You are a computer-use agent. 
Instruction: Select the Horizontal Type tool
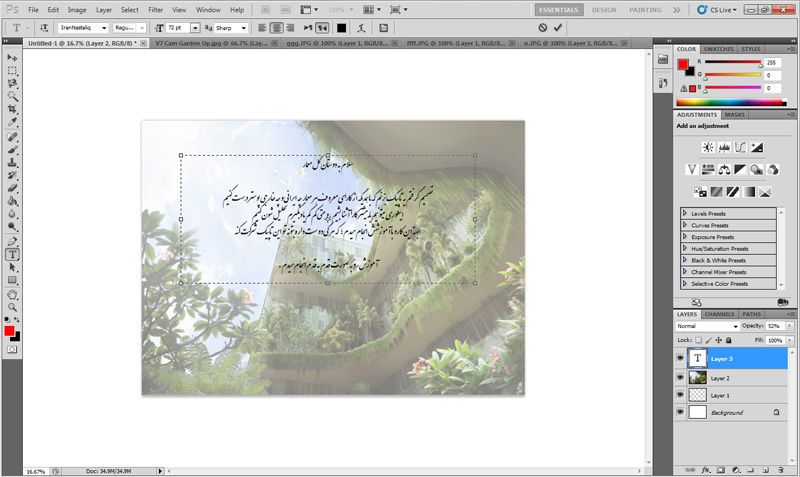(13, 254)
